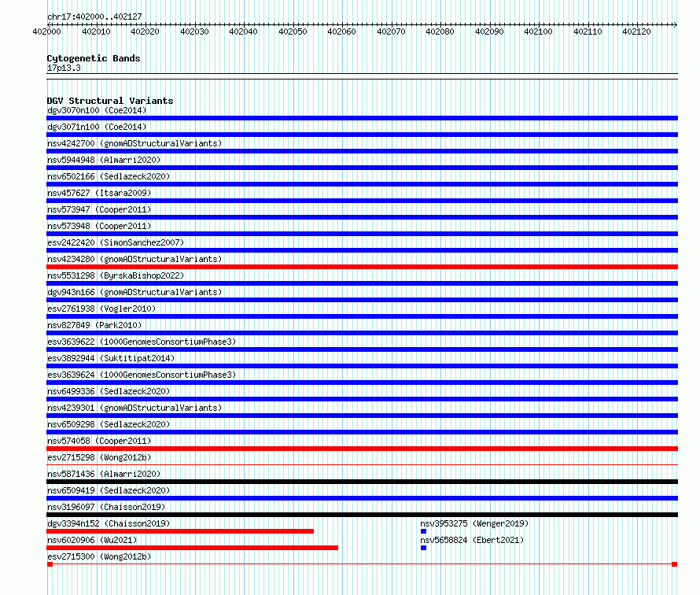The height and width of the screenshot is (595, 700).
Task: Click the dgv3071n100 (Coe2014) variant label
Action: [97, 127]
